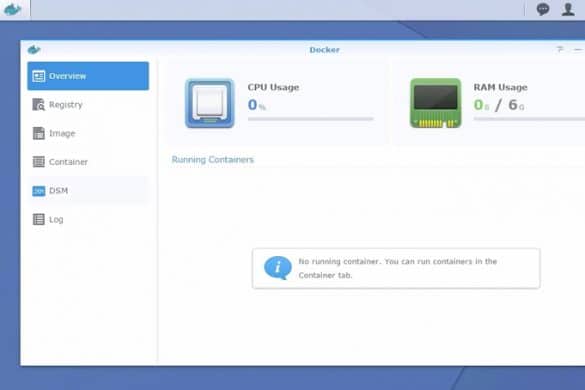This screenshot has height=390, width=585.
Task: Click the Docker whale icon in the taskbar
Action: tap(12, 9)
